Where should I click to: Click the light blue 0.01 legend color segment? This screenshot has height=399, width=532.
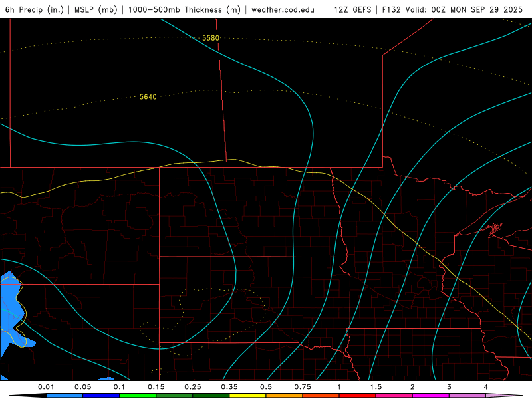point(65,396)
